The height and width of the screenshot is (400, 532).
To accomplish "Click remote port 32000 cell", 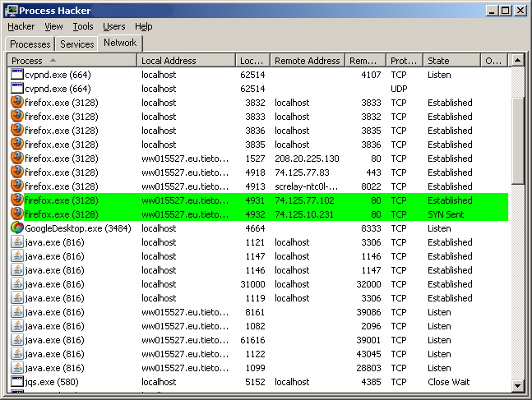I will pyautogui.click(x=368, y=284).
